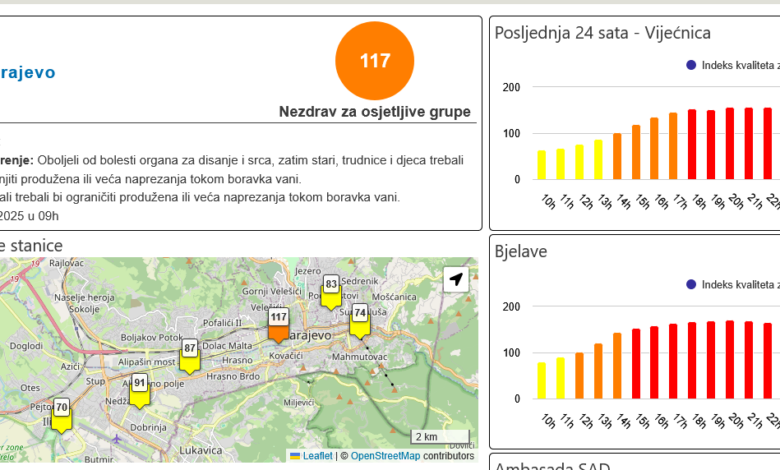Click the 19h red bar in Bjelave chart
780x470 pixels.
point(711,360)
